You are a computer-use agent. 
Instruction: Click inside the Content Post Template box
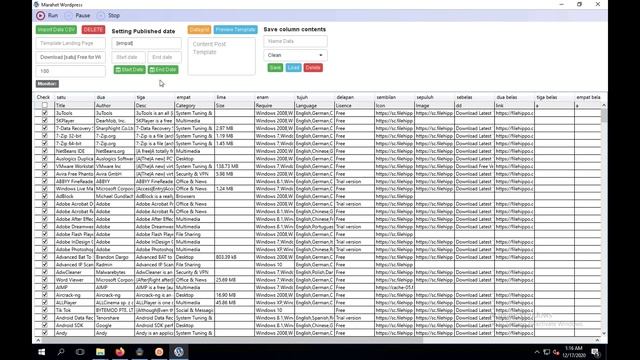(x=222, y=56)
